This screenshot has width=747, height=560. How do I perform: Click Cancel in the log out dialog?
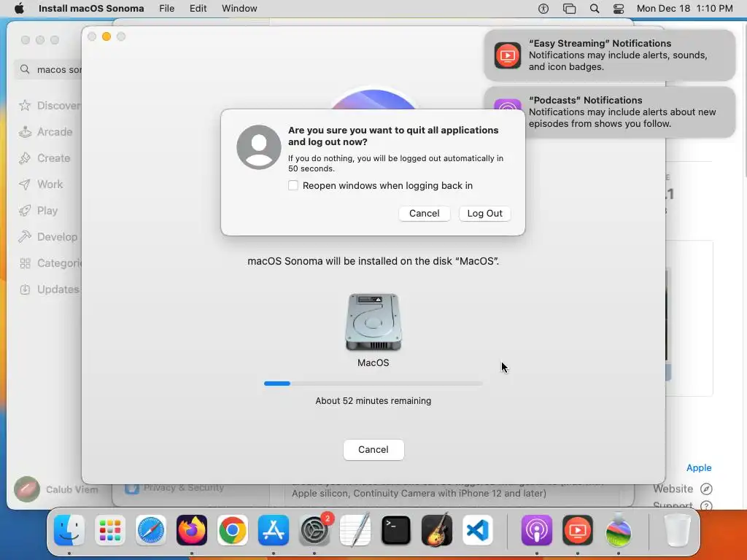pyautogui.click(x=424, y=214)
